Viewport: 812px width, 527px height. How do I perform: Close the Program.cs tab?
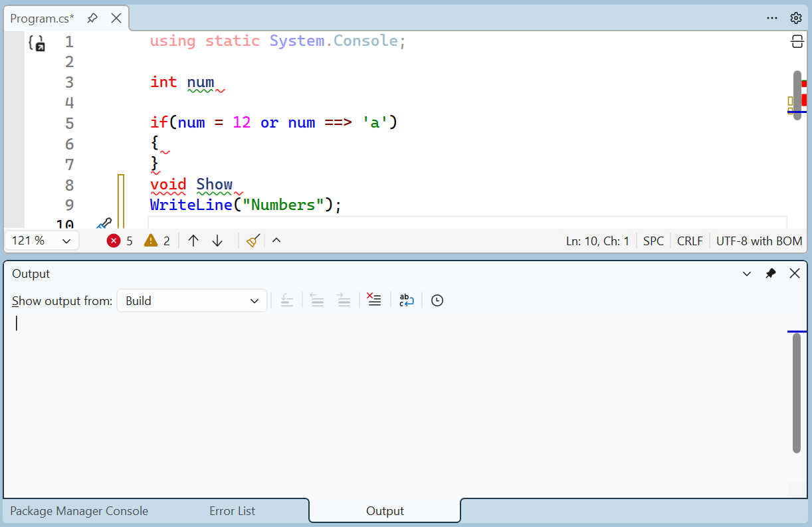click(x=116, y=18)
